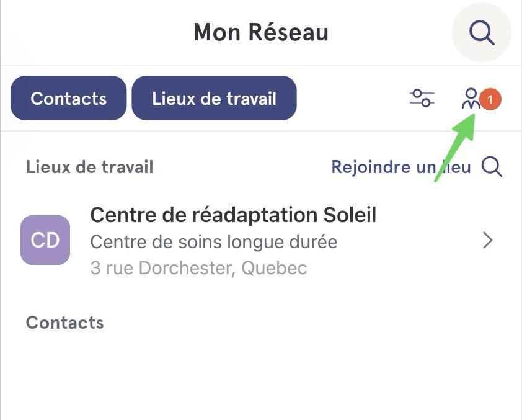Click the Rejoindre un lieu link
The width and height of the screenshot is (522, 420).
point(401,167)
